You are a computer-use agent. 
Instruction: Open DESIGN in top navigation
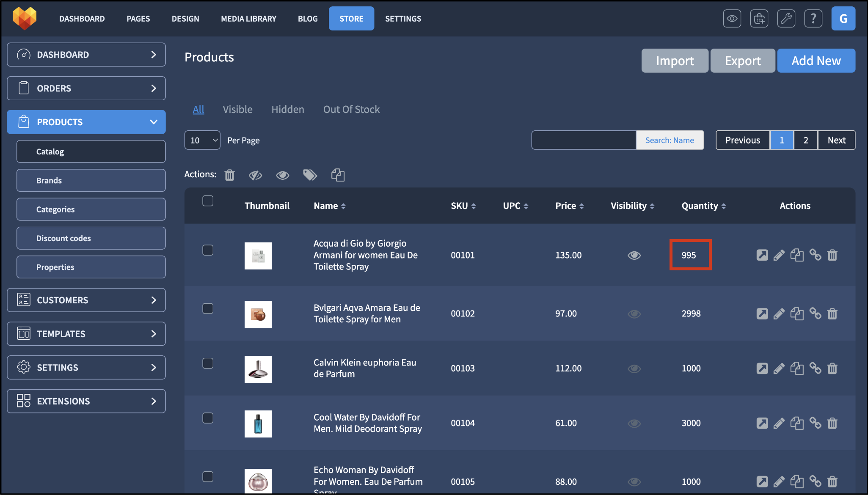(185, 19)
